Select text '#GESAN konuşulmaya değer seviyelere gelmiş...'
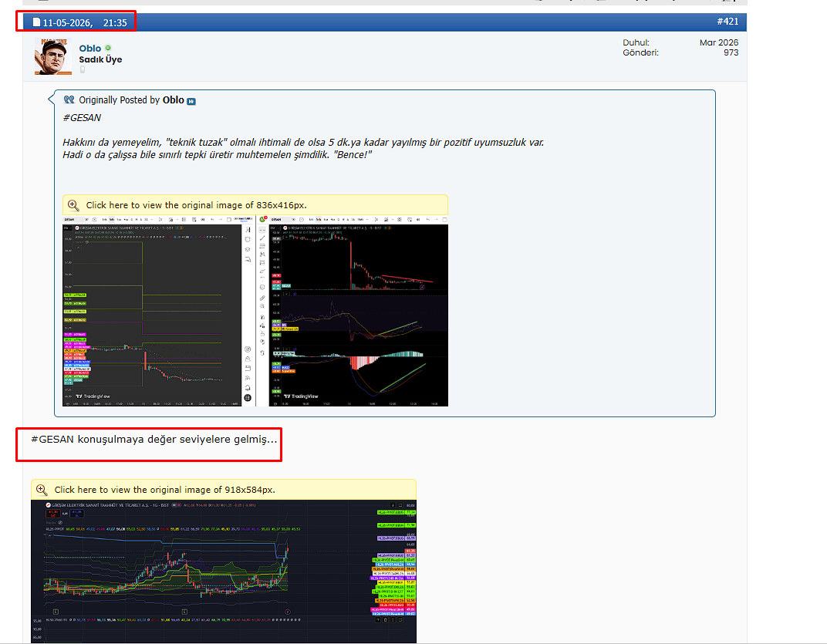This screenshot has height=644, width=827. [x=154, y=440]
